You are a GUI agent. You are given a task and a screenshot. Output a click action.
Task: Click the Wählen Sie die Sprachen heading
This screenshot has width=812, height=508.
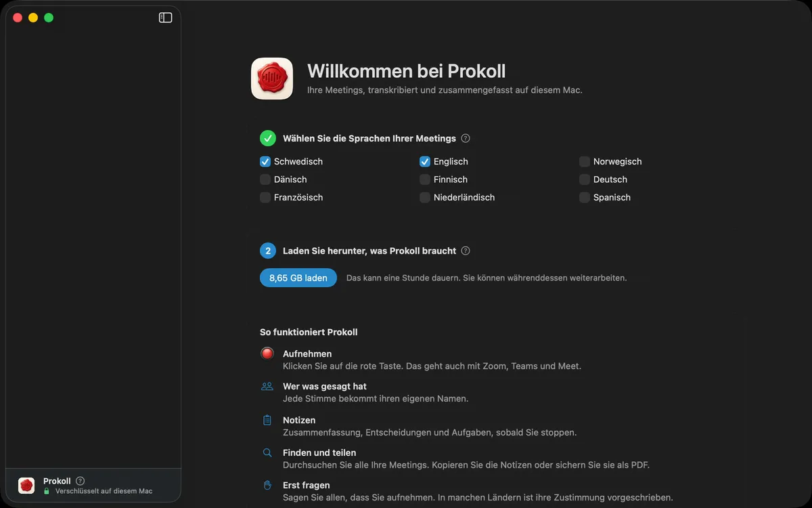tap(369, 138)
